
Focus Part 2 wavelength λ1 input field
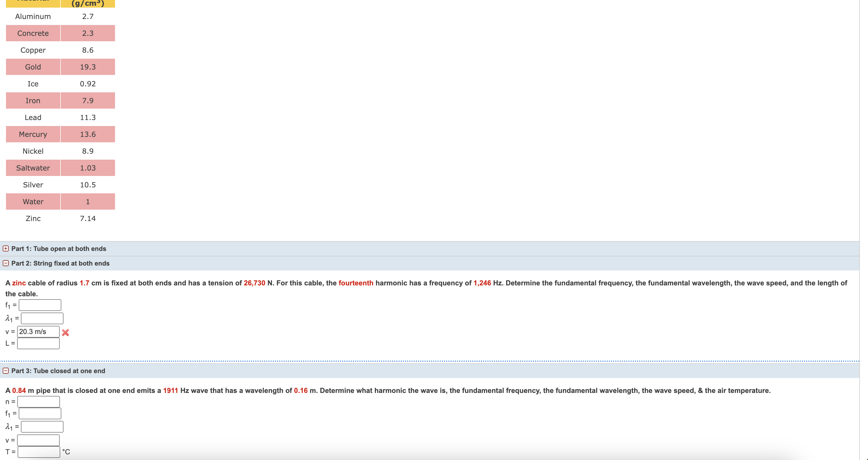(x=42, y=318)
